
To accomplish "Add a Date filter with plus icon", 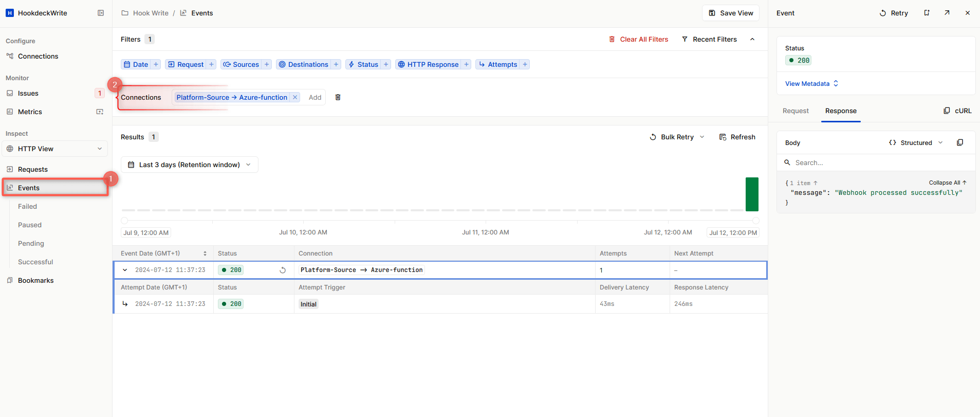I will (x=156, y=64).
